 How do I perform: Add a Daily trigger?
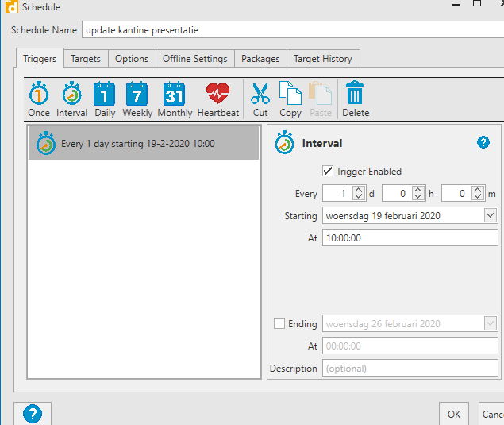(x=105, y=99)
